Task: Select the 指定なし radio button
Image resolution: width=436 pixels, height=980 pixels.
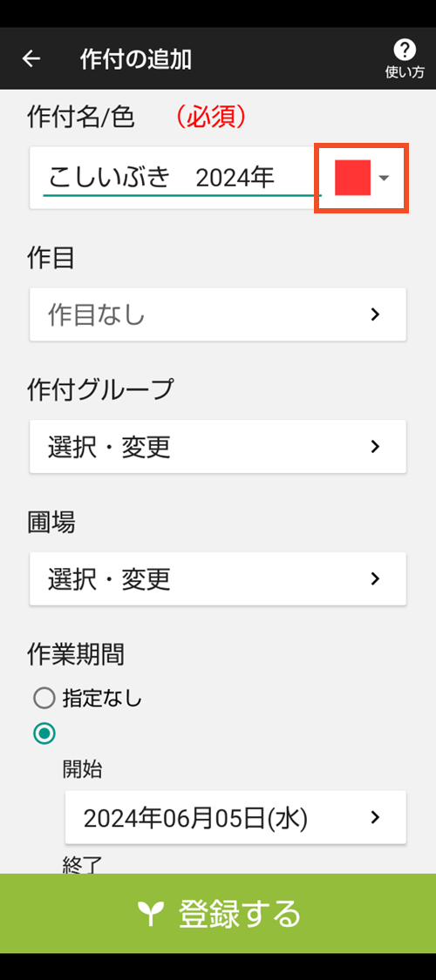Action: 44,698
